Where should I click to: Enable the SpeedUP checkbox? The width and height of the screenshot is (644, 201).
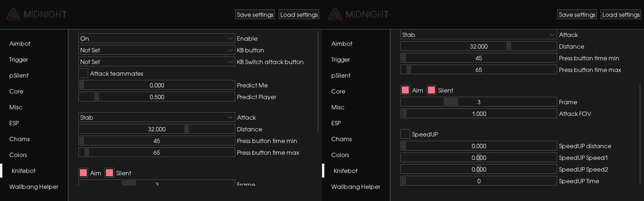click(x=405, y=134)
